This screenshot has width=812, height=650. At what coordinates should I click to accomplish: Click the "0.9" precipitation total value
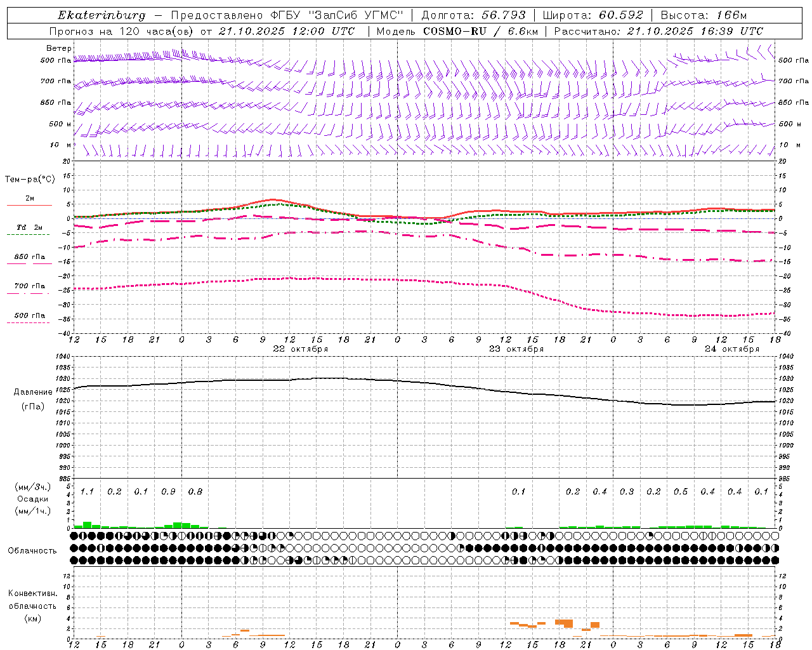168,492
